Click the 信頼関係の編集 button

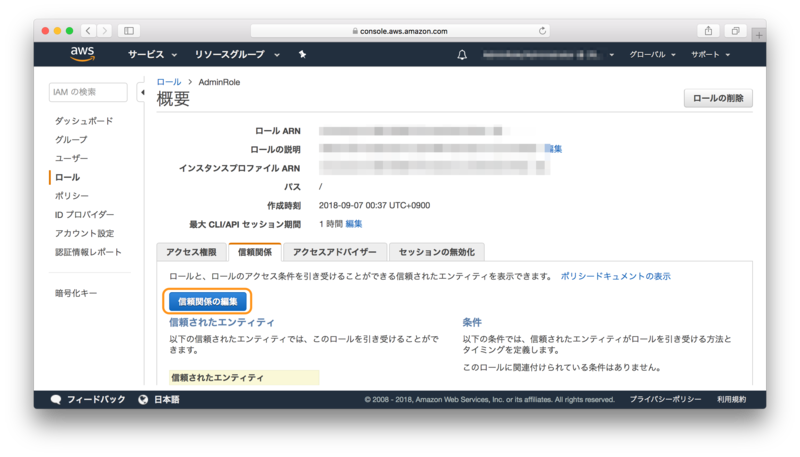[x=208, y=301]
